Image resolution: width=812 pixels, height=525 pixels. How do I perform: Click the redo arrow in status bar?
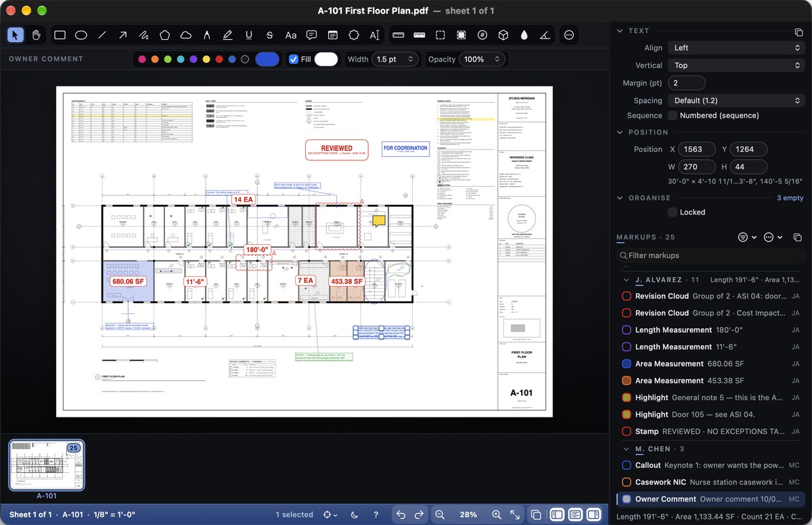(x=419, y=515)
